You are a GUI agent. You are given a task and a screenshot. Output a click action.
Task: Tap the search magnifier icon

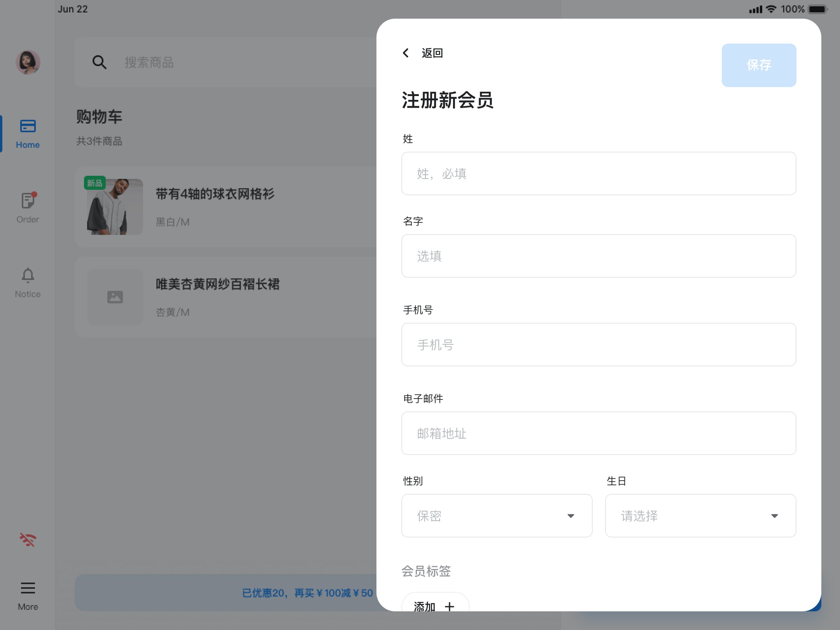click(99, 62)
